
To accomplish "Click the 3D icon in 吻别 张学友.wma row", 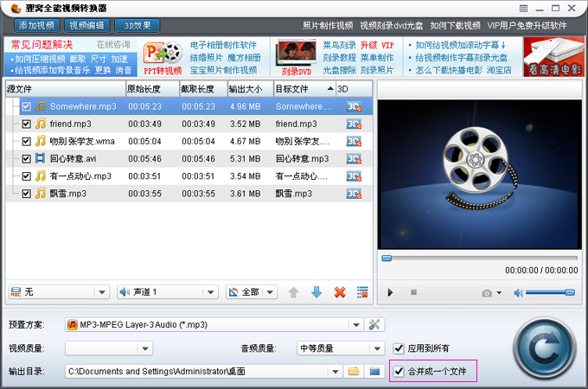I will [354, 141].
